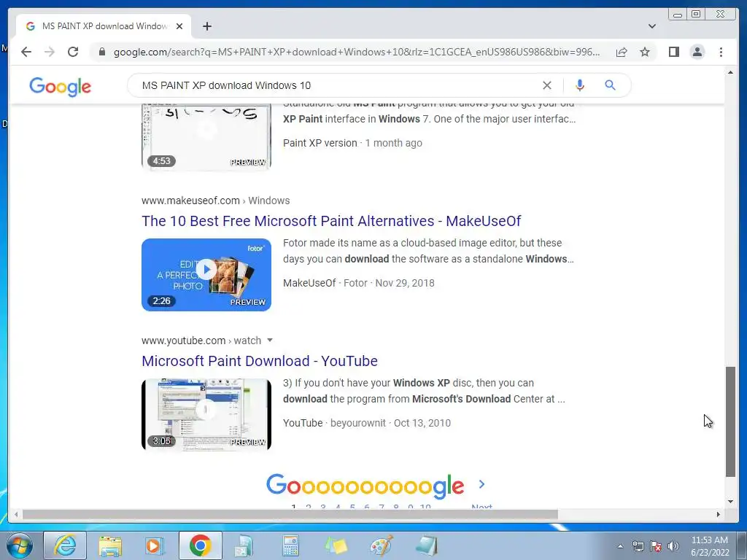The width and height of the screenshot is (747, 560).
Task: Open Chrome three-dot menu
Action: [x=721, y=52]
